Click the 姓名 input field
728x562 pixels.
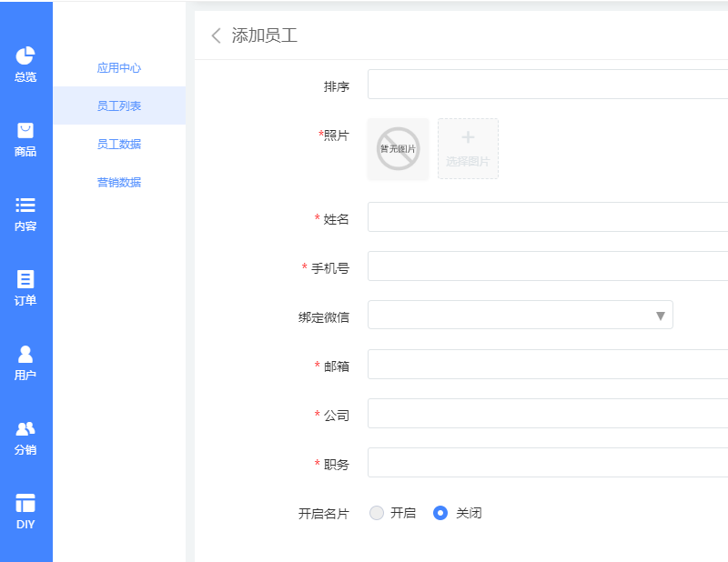(x=548, y=216)
